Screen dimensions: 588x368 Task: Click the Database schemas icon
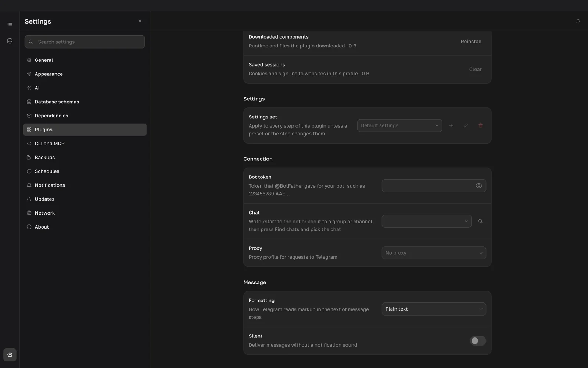[x=29, y=102]
